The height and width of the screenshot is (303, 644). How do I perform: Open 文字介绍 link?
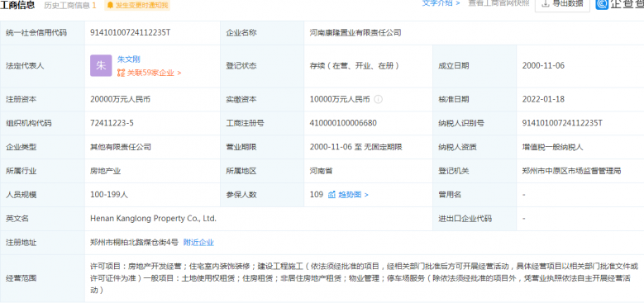click(441, 3)
